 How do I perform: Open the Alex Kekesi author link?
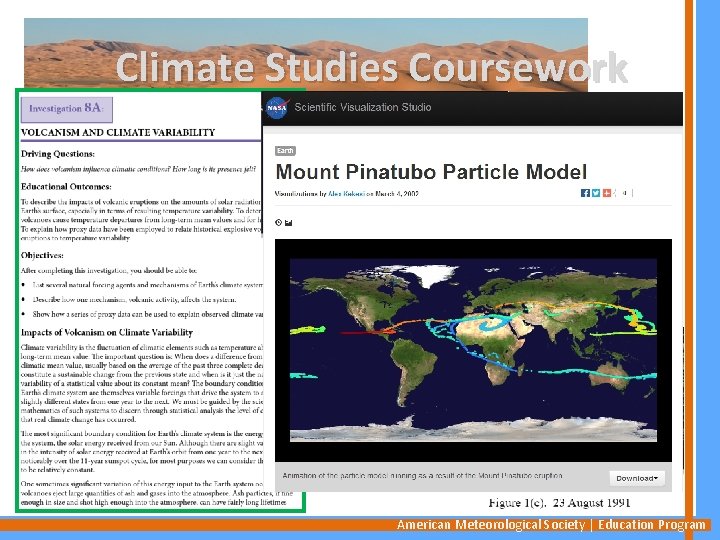tap(347, 194)
